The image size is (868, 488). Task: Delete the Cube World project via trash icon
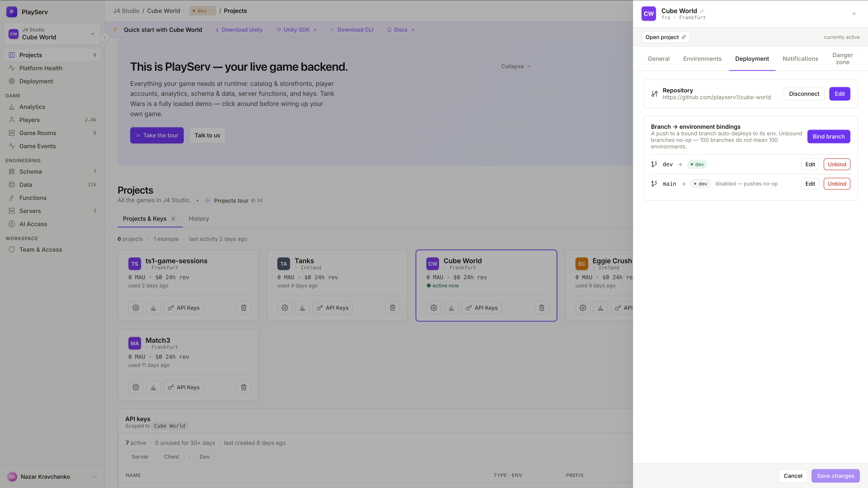542,308
